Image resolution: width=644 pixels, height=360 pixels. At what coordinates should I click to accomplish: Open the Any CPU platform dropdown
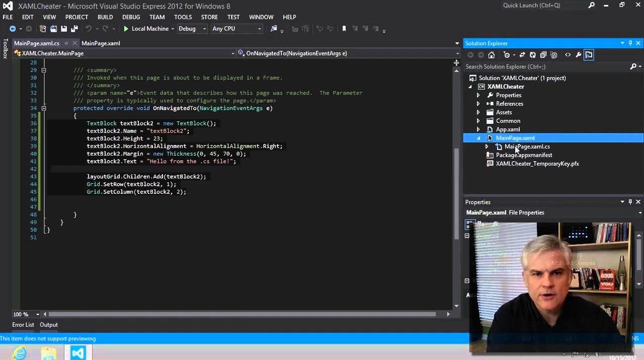(x=236, y=29)
